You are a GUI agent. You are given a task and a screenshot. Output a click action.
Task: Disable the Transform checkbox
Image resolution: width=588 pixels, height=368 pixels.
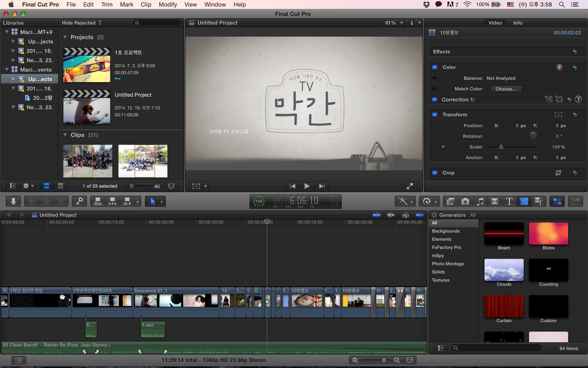(435, 115)
